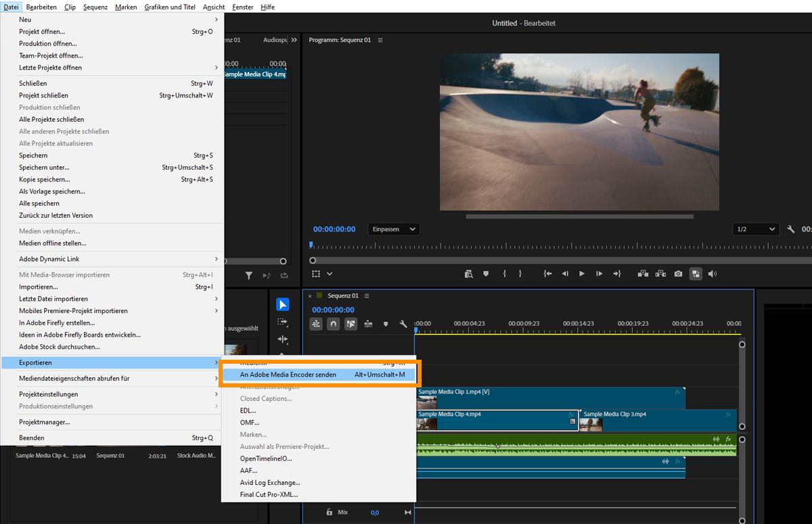This screenshot has height=524, width=812.
Task: Export a frame with the camera icon
Action: [679, 274]
